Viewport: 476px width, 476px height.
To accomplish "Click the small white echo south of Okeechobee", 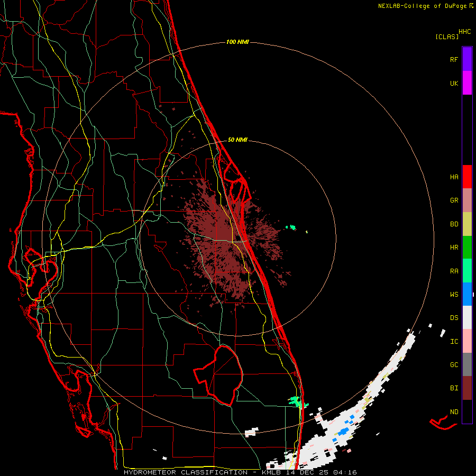I will tap(252, 432).
